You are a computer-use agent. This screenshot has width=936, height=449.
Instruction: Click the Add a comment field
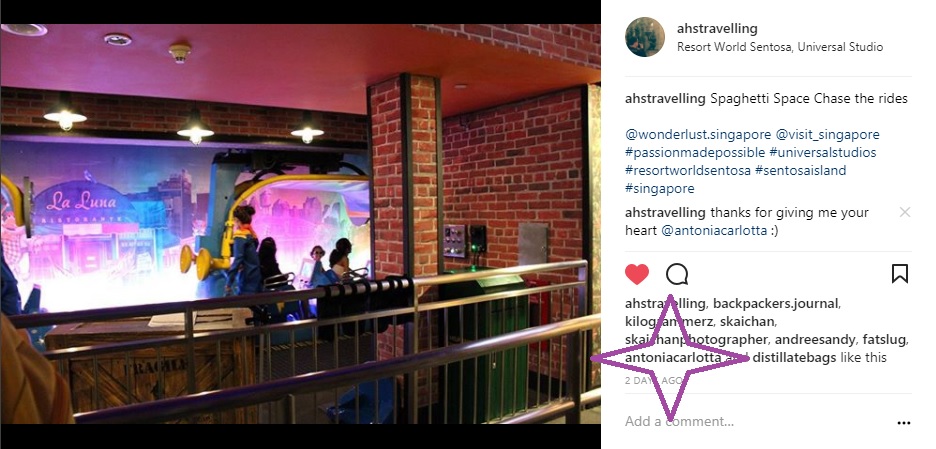click(x=758, y=422)
